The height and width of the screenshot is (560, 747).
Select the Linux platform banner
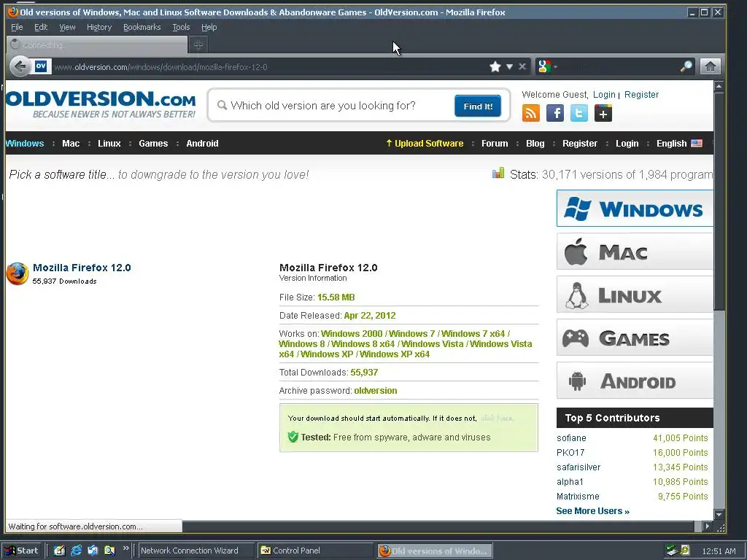point(635,295)
